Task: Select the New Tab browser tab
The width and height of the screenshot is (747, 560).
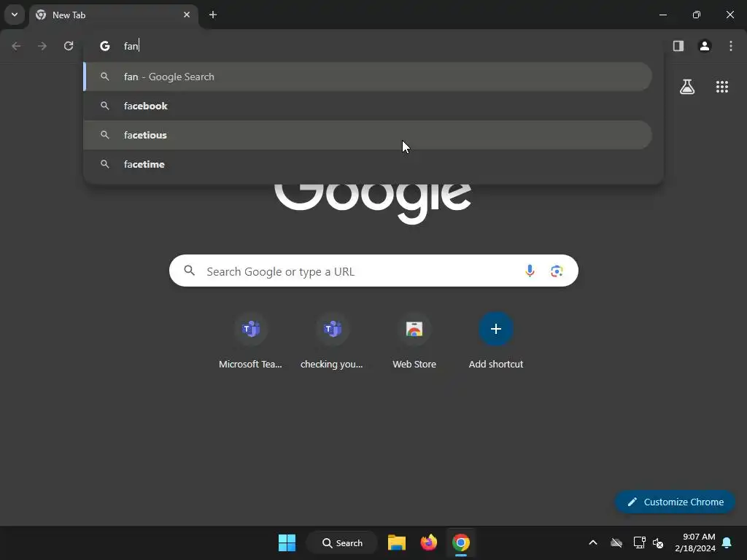Action: coord(114,15)
